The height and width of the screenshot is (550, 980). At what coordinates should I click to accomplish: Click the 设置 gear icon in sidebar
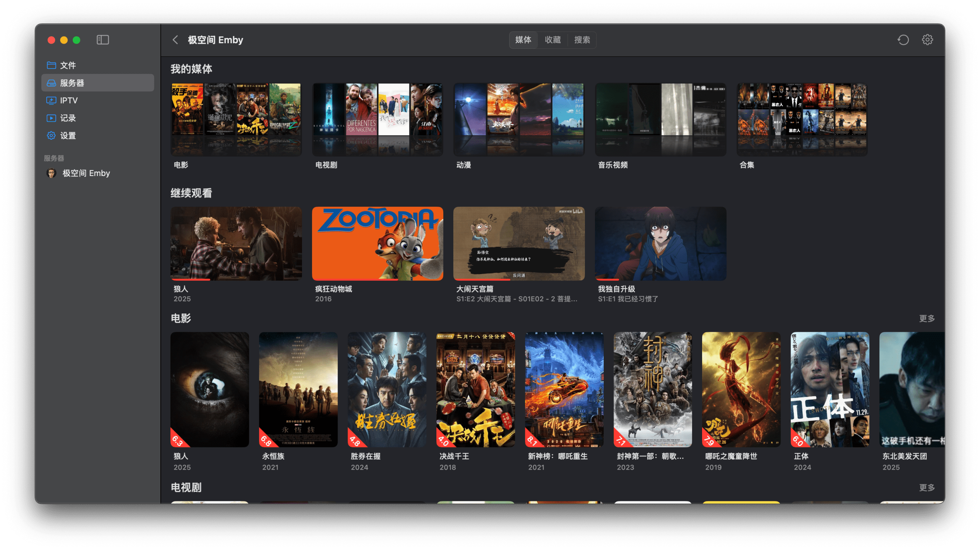pos(51,135)
